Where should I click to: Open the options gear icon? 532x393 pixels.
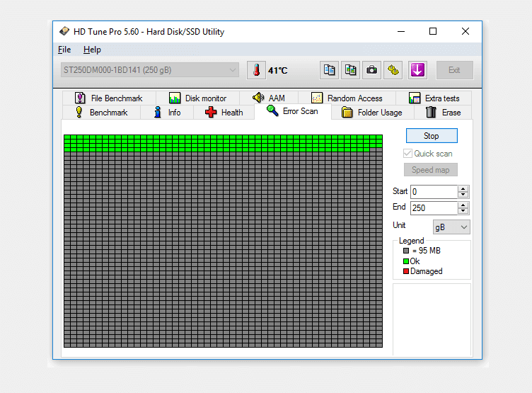(393, 70)
